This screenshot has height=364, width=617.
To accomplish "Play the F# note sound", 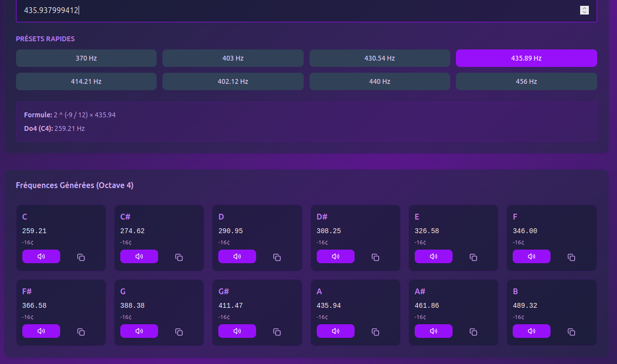I will point(41,331).
